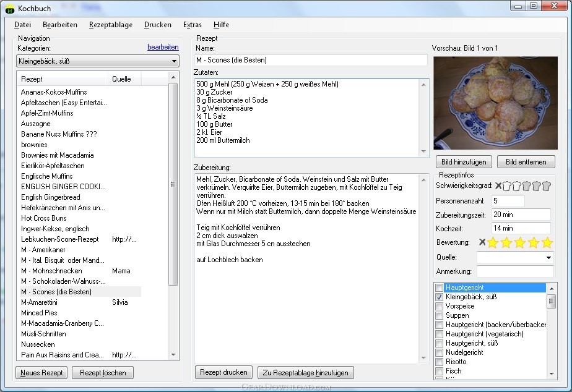
Task: Rate recipe with third star
Action: (x=520, y=242)
